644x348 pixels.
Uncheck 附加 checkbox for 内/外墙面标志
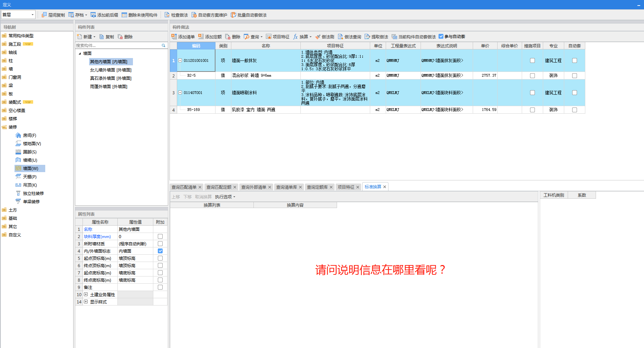pyautogui.click(x=160, y=251)
